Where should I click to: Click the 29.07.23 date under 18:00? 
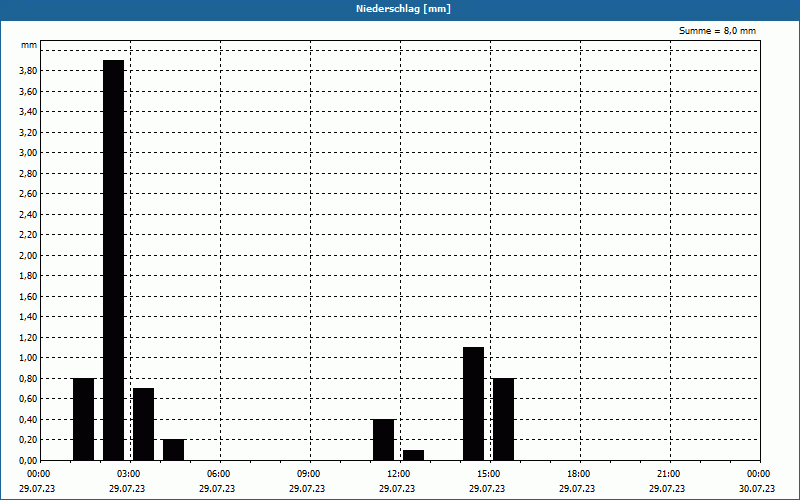pyautogui.click(x=577, y=489)
